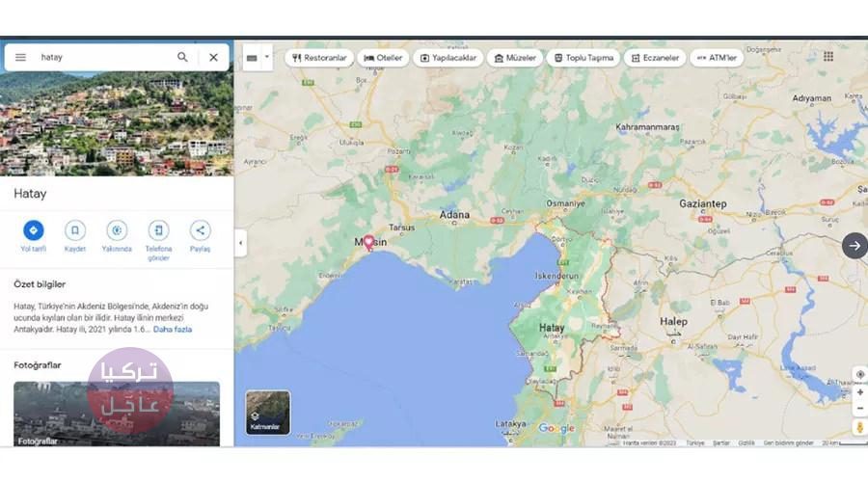Click Yakınında nearby icon
This screenshot has width=868, height=482.
coord(117,230)
